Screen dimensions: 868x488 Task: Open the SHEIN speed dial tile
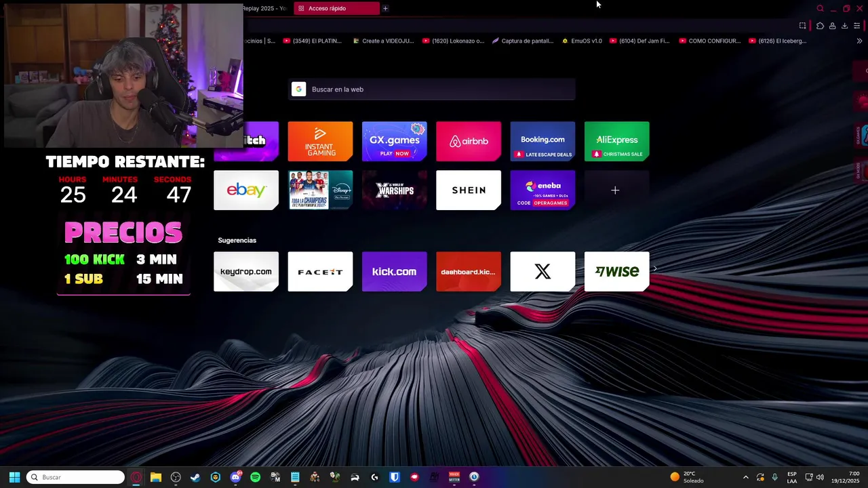click(469, 190)
